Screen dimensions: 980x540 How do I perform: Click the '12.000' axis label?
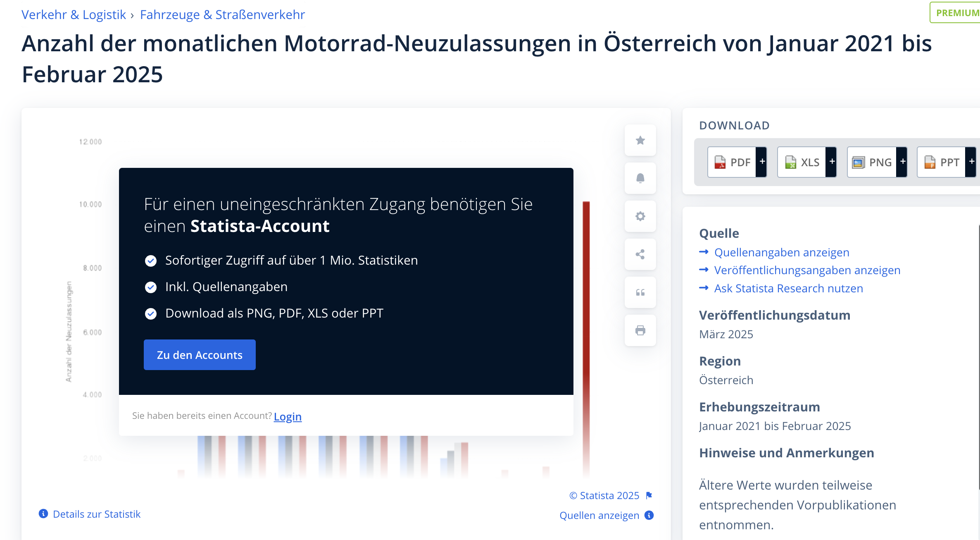(x=90, y=142)
